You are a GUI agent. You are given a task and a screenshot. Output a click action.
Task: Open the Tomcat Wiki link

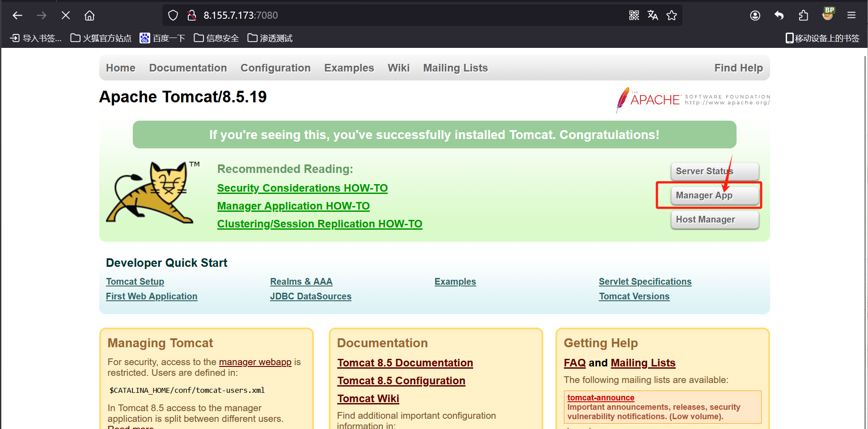368,399
